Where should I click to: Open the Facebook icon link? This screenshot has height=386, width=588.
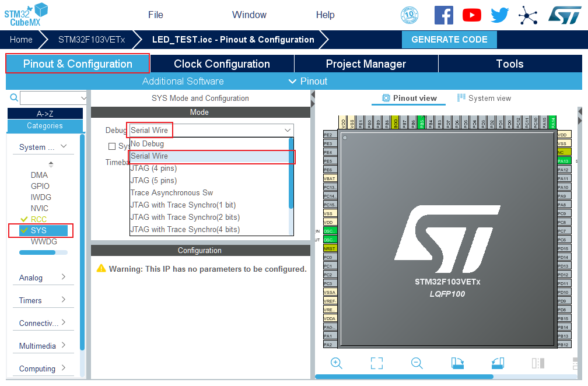[443, 15]
